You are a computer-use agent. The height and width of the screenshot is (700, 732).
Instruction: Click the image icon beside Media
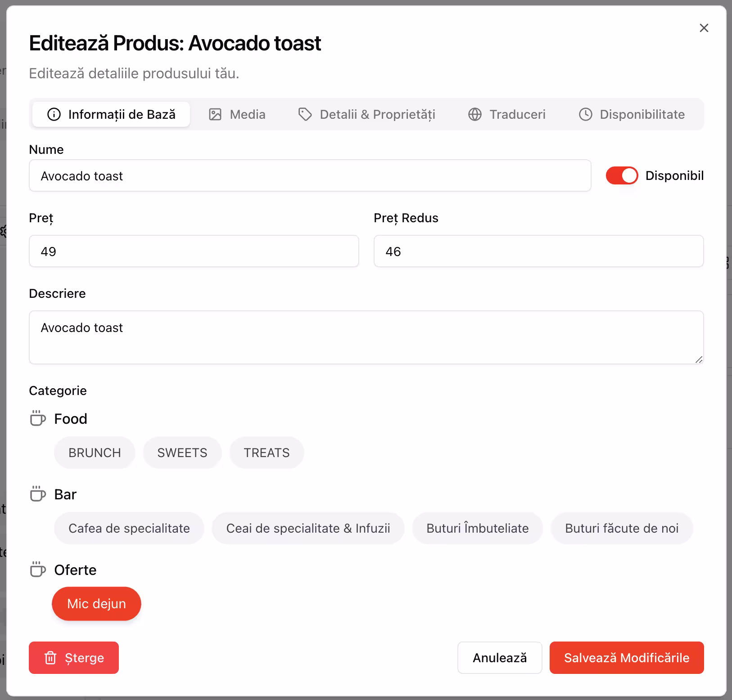(x=215, y=114)
